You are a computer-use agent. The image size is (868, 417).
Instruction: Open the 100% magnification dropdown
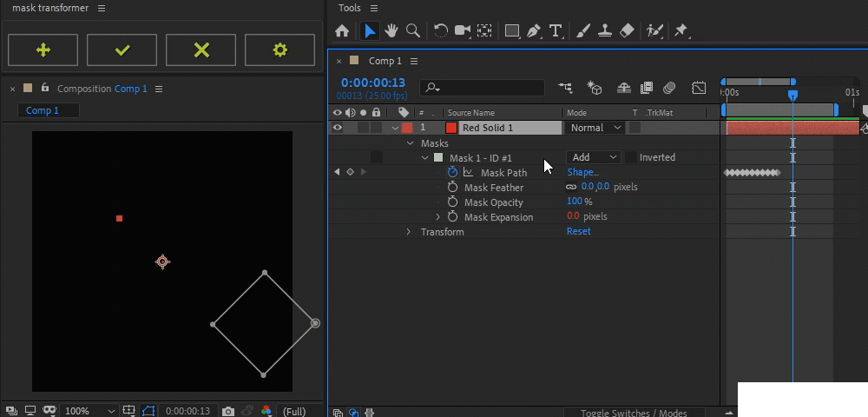coord(89,411)
